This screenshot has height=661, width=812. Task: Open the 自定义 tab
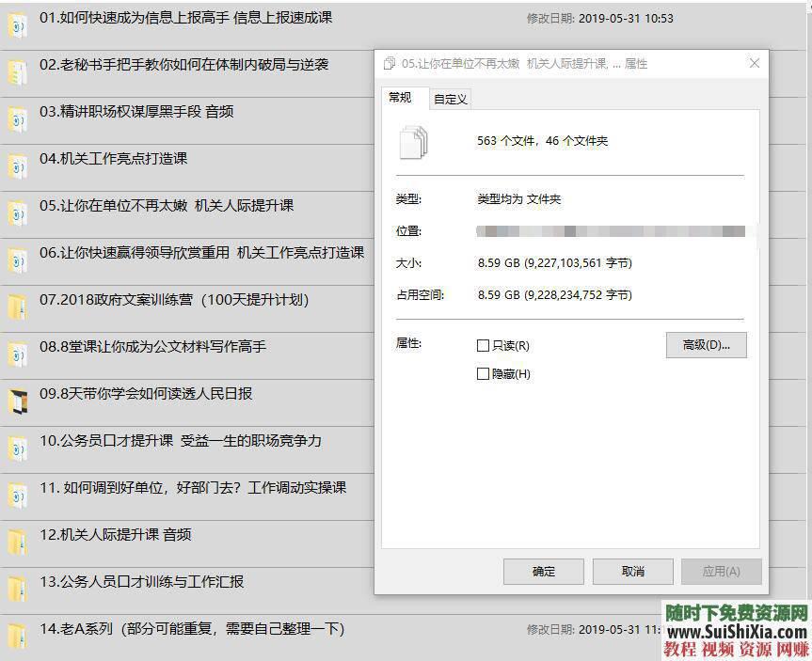[451, 100]
